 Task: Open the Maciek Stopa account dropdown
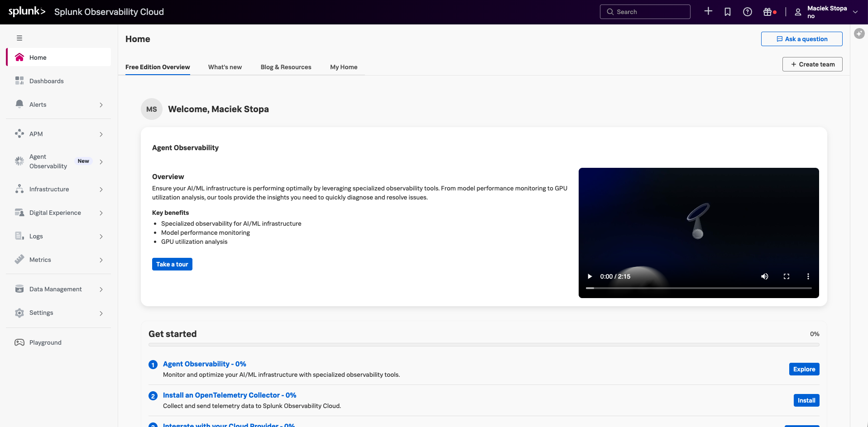click(827, 12)
